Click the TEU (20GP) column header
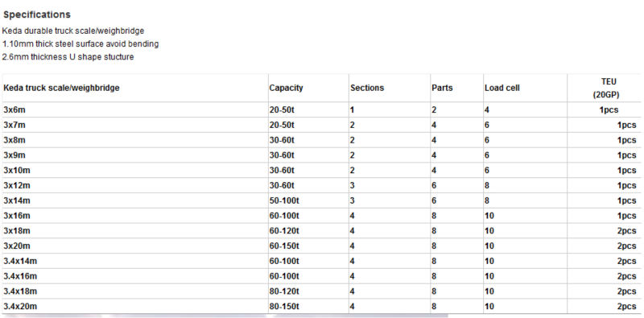Screen dimensions: 644x318 [606, 88]
